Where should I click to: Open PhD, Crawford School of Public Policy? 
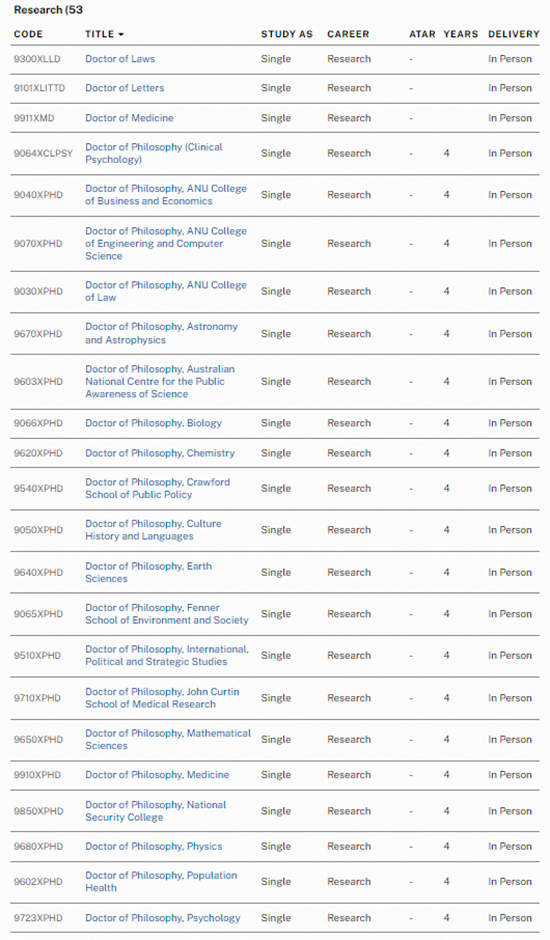click(157, 488)
